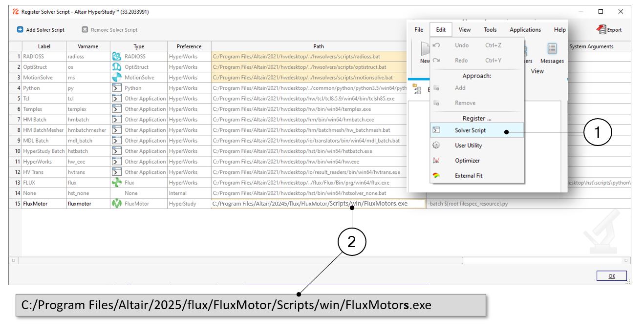The height and width of the screenshot is (336, 644).
Task: Click the hmbatchmesher varname cell
Action: pos(88,130)
